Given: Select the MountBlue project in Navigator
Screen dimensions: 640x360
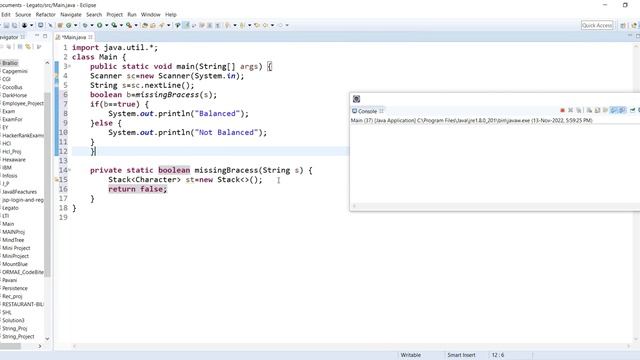Looking at the screenshot, I should (15, 264).
